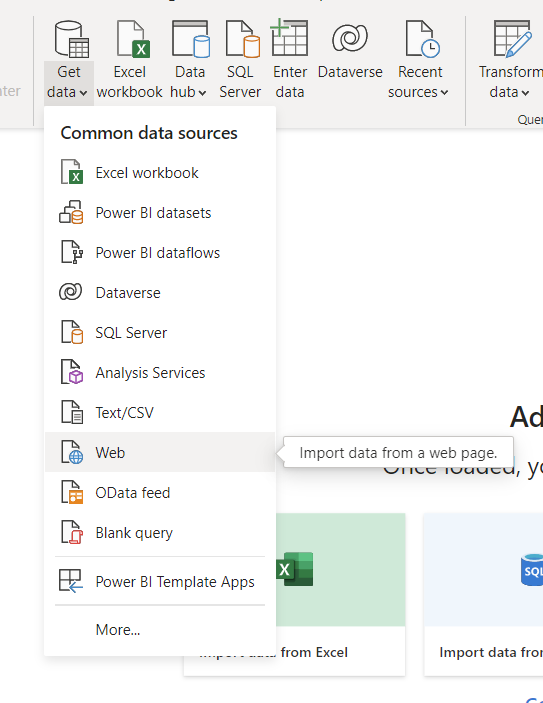The height and width of the screenshot is (703, 543).
Task: Click the Power BI datasets icon
Action: pyautogui.click(x=71, y=212)
